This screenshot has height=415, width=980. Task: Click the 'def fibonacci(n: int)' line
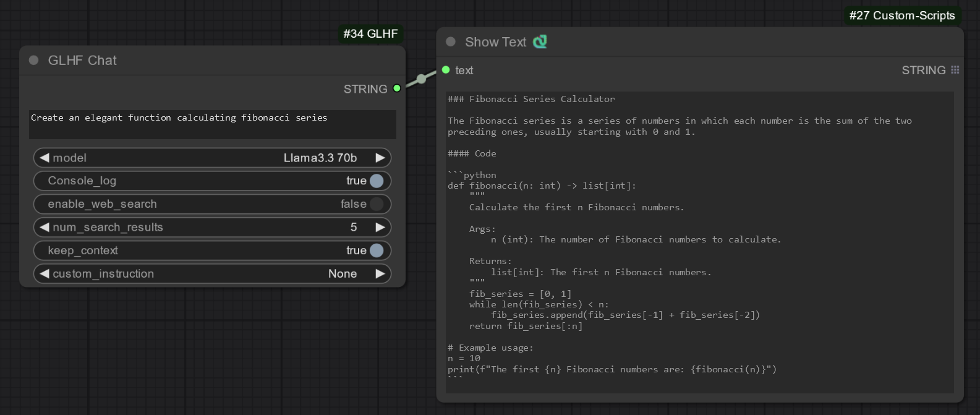tap(542, 186)
